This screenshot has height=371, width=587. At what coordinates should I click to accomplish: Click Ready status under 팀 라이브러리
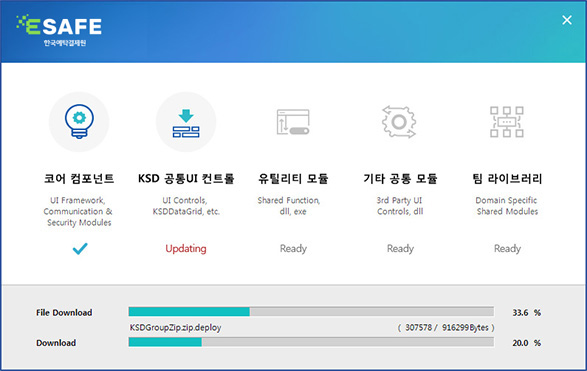tap(507, 249)
